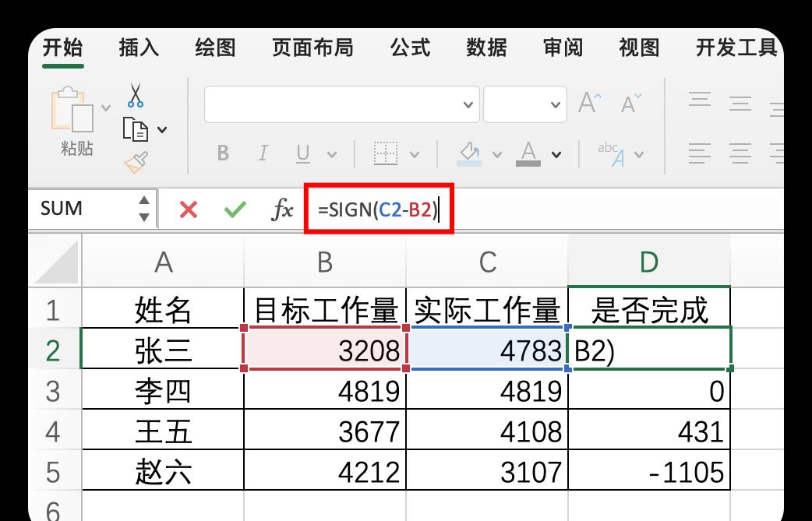
Task: Open Insert Function fx dialog
Action: coord(283,209)
